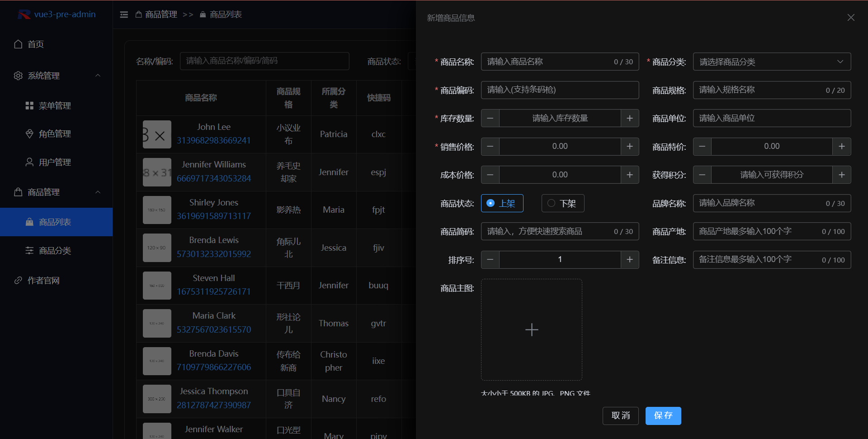Increase 库存数量 with the plus button
This screenshot has height=439, width=868.
pos(630,118)
